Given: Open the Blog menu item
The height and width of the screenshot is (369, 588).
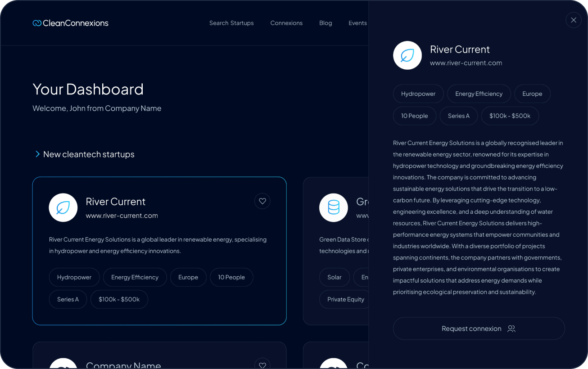Looking at the screenshot, I should pyautogui.click(x=326, y=23).
